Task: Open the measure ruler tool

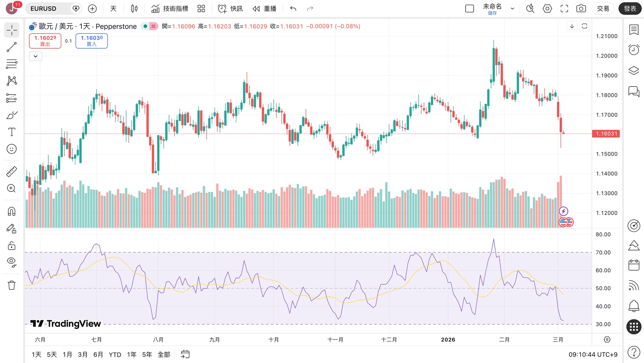Action: tap(12, 171)
